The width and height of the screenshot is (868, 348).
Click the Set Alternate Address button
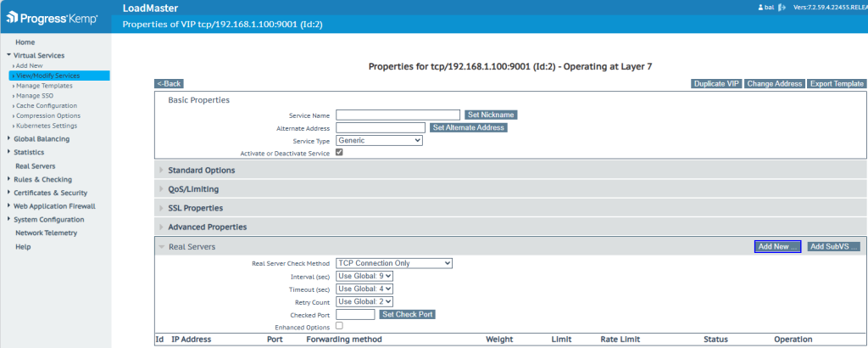(468, 127)
